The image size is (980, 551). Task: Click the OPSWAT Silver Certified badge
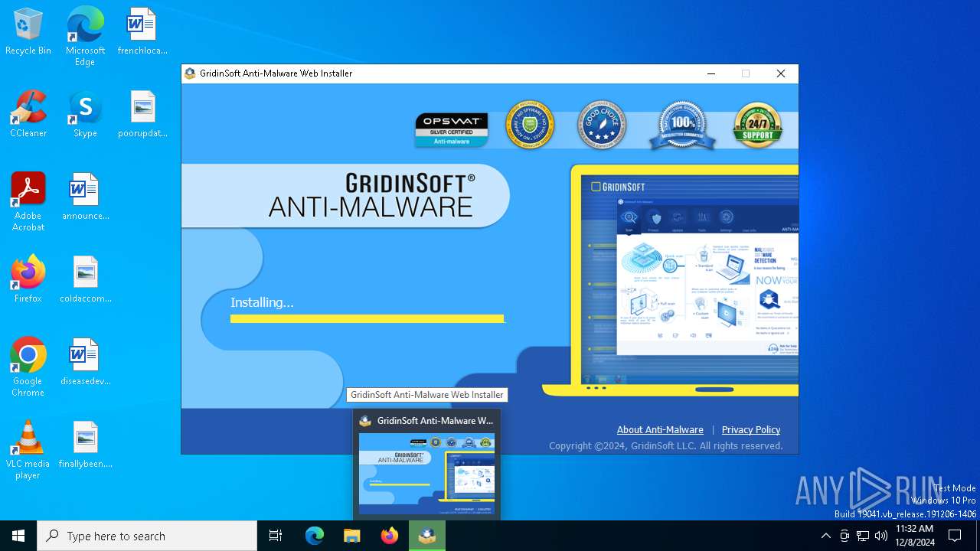click(452, 129)
